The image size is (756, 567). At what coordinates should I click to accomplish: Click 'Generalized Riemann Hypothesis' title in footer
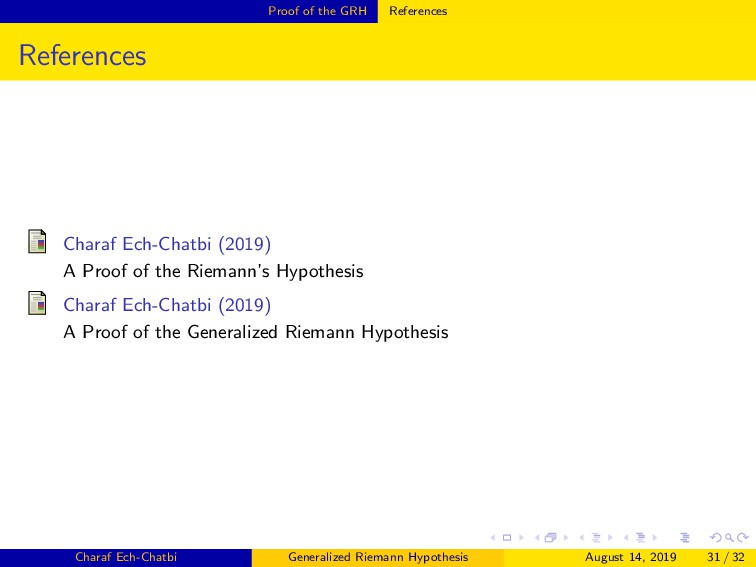point(378,557)
